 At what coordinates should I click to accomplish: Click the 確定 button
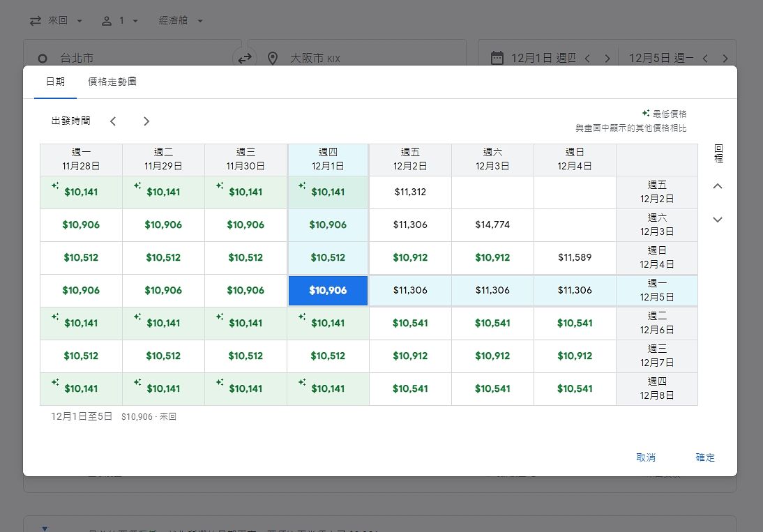[x=705, y=457]
